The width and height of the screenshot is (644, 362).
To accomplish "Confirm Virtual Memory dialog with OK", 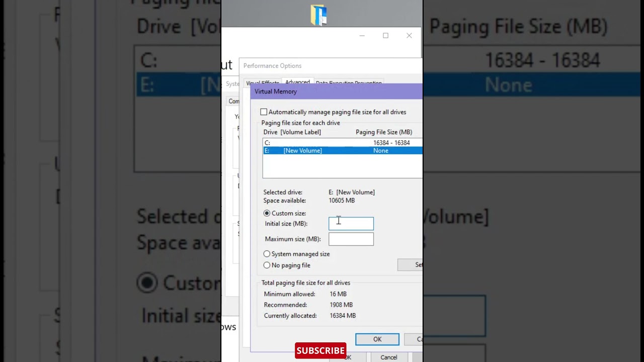I will click(x=377, y=339).
